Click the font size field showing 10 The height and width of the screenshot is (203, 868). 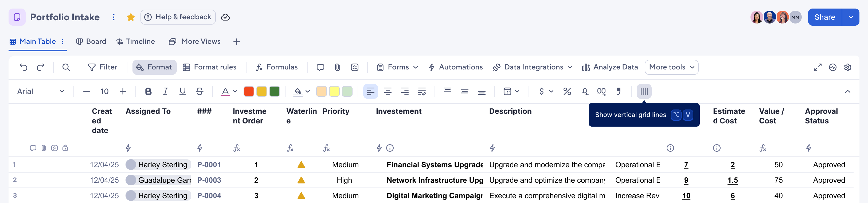coord(104,91)
